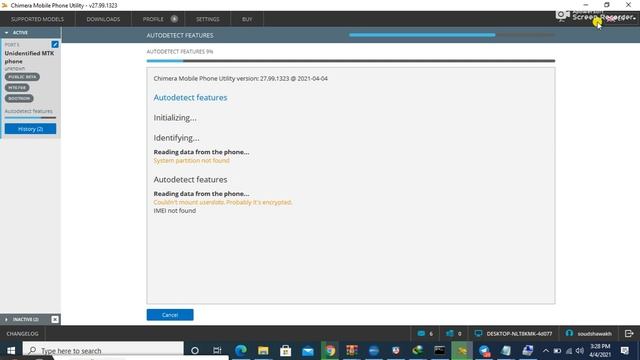640x360 pixels.
Task: Open the Telegram icon in taskbar
Action: point(484,351)
